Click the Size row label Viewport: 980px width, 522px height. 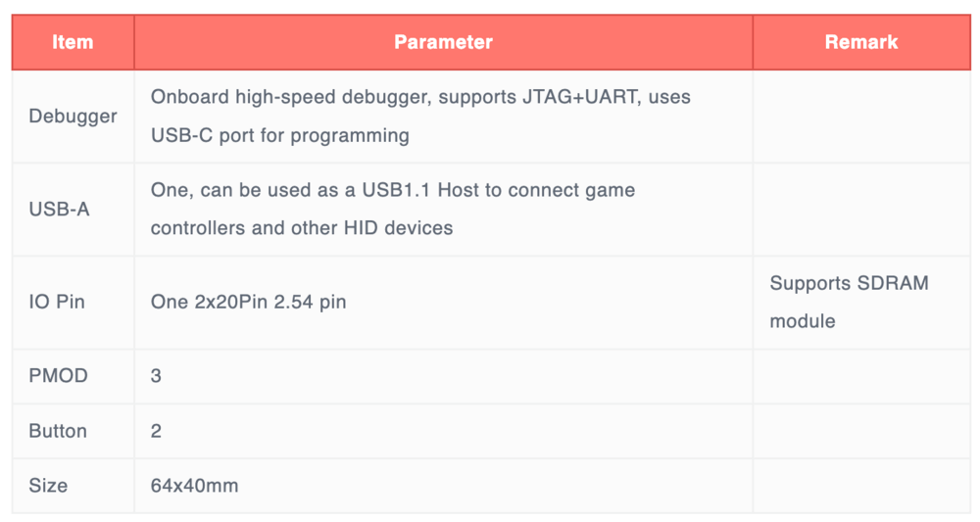click(x=48, y=486)
